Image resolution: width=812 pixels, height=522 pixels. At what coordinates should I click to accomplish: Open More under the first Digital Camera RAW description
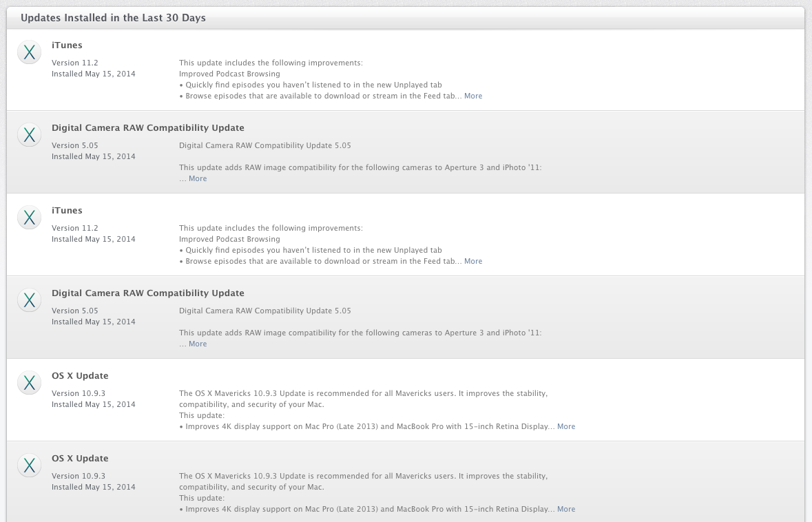pos(197,178)
